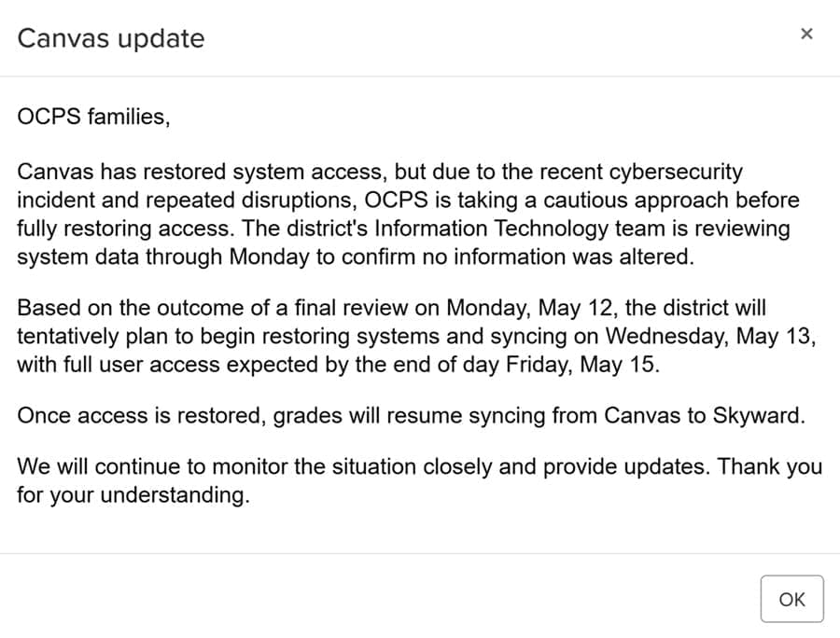Click the word "Skyward" in the message
This screenshot has width=840, height=638.
756,416
